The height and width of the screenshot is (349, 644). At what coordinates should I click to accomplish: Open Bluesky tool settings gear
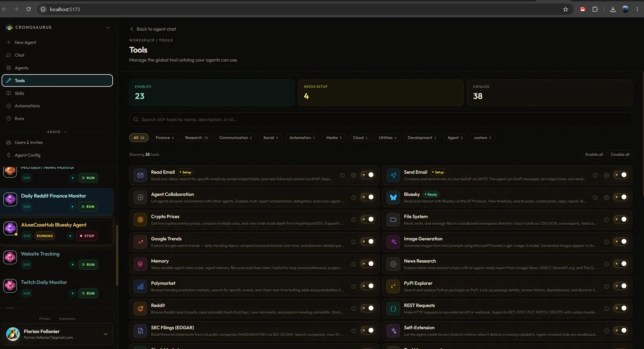click(x=606, y=197)
